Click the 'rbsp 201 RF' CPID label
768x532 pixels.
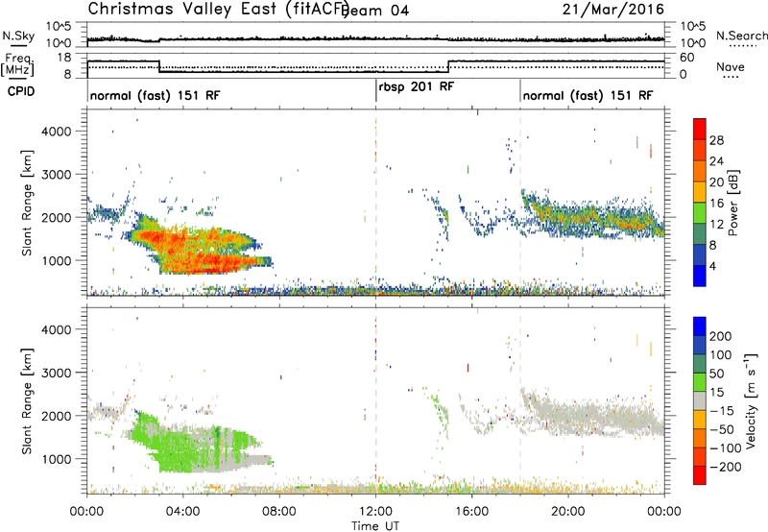(417, 86)
